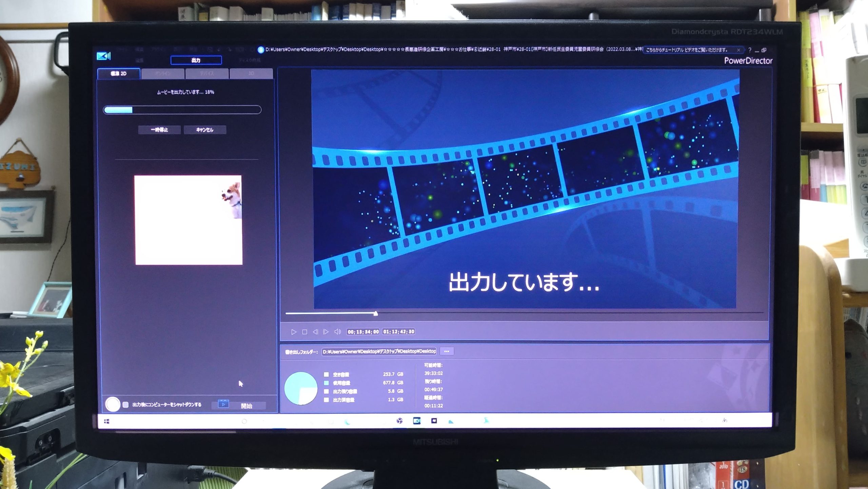Viewport: 868px width, 489px height.
Task: Open the tutorial video notification link
Action: [x=687, y=50]
